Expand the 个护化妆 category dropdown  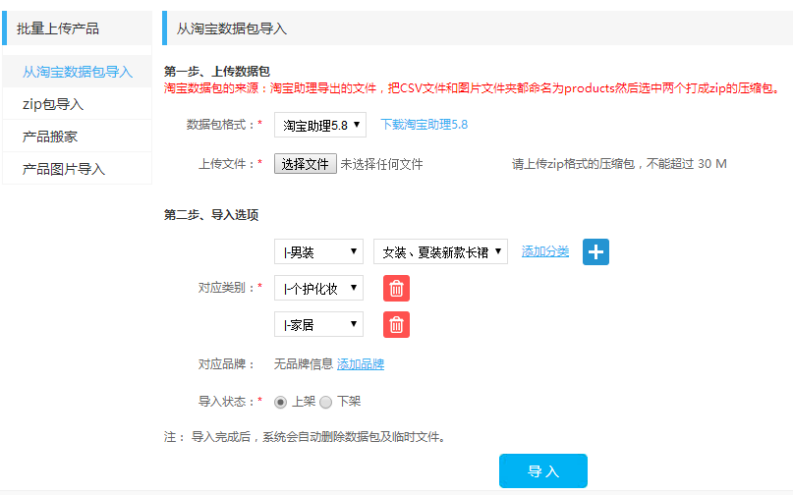pos(318,289)
